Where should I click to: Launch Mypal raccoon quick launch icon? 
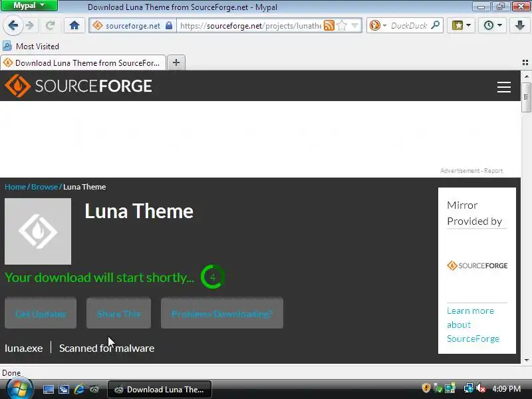tap(94, 389)
